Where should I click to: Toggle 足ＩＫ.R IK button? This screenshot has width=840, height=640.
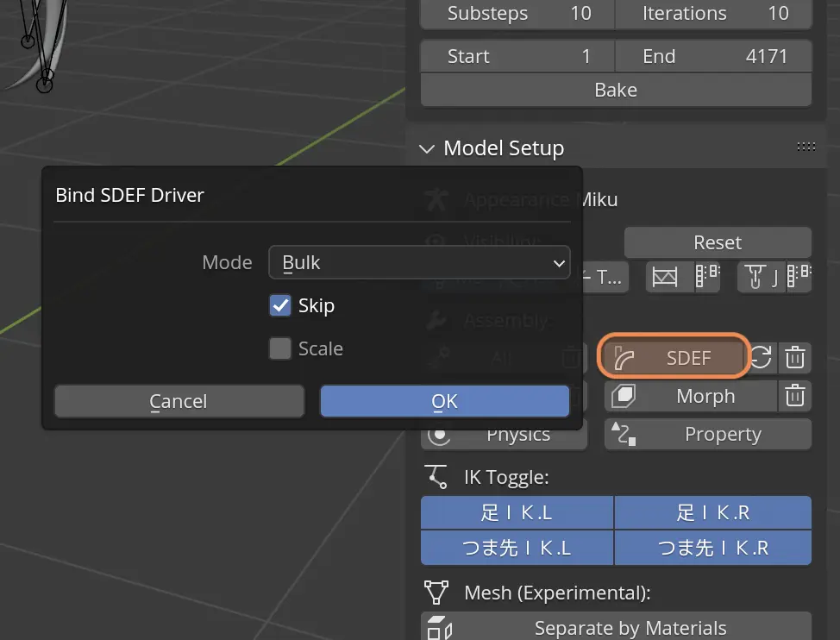[713, 512]
